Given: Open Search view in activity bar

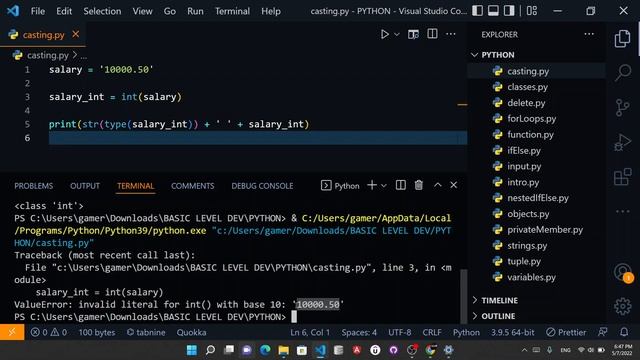Looking at the screenshot, I should 623,73.
